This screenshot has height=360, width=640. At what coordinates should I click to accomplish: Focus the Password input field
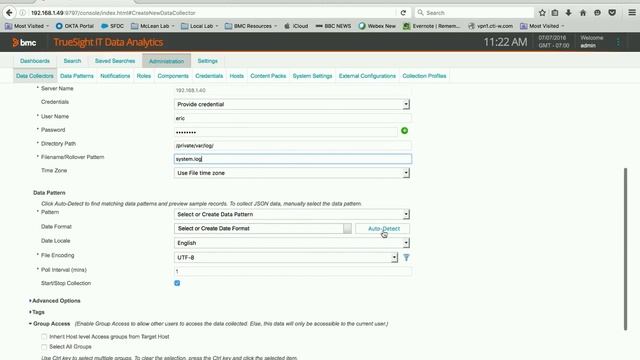coord(286,132)
